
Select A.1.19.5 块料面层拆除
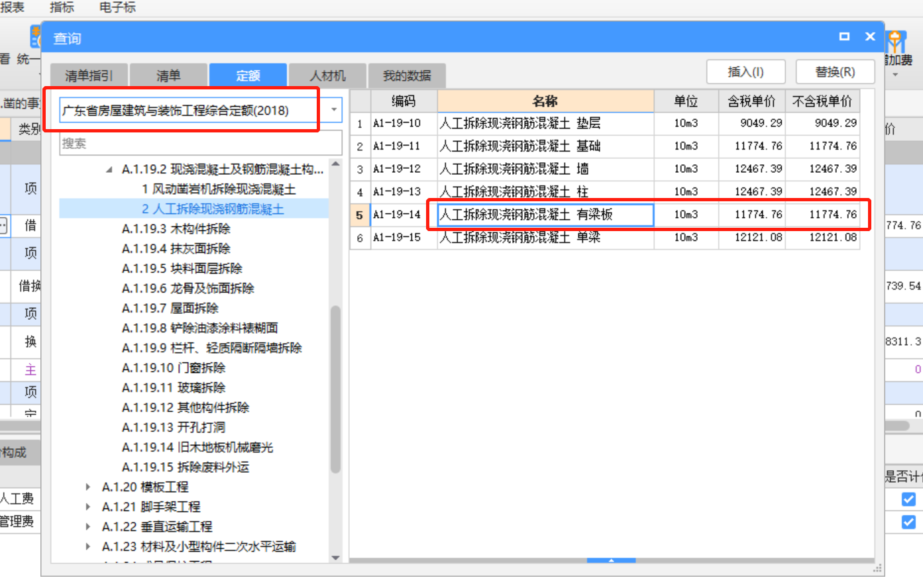[182, 269]
